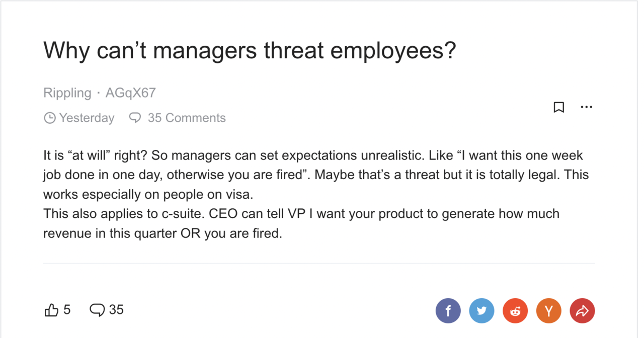Share post on Reddit
Screen dimensions: 644x338
[x=515, y=311]
